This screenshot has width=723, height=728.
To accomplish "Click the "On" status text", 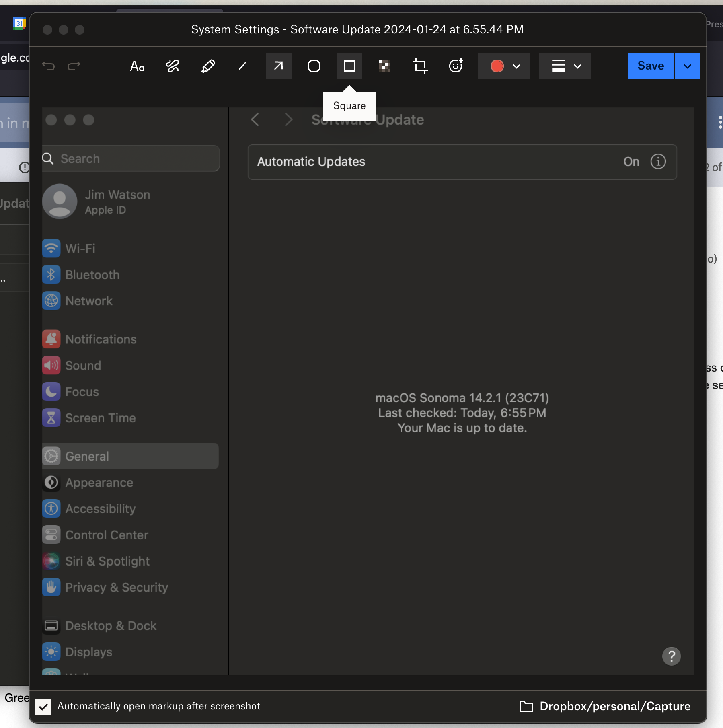I will tap(631, 162).
